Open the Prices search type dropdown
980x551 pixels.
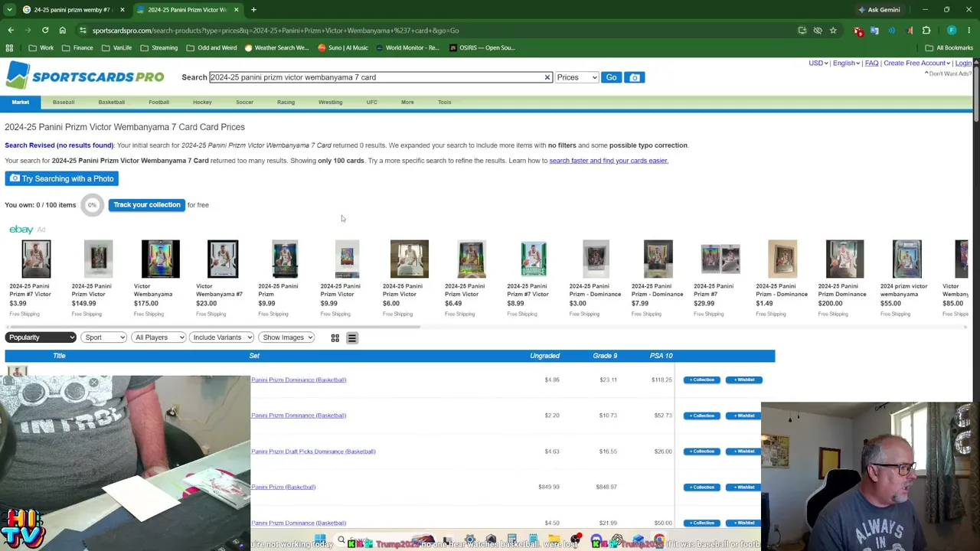pos(577,77)
